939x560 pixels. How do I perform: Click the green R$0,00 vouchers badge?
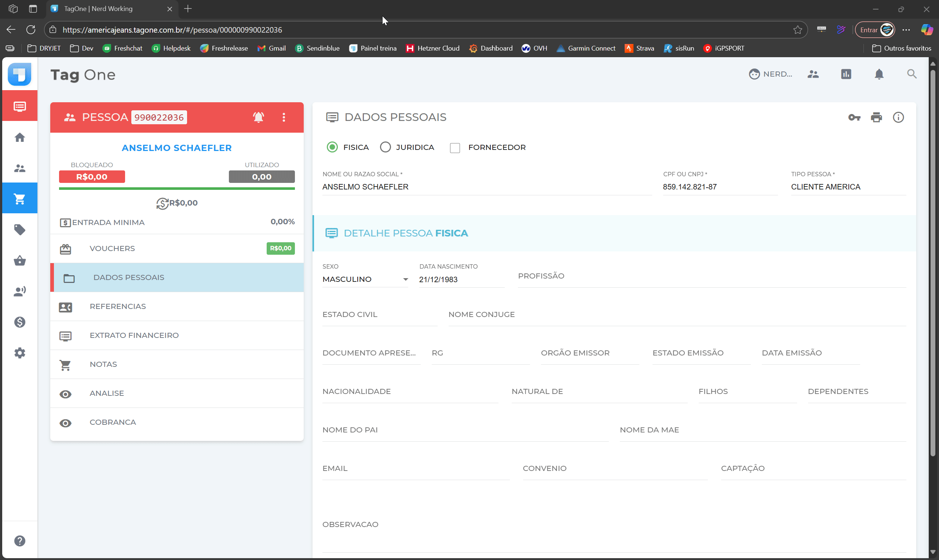(281, 248)
